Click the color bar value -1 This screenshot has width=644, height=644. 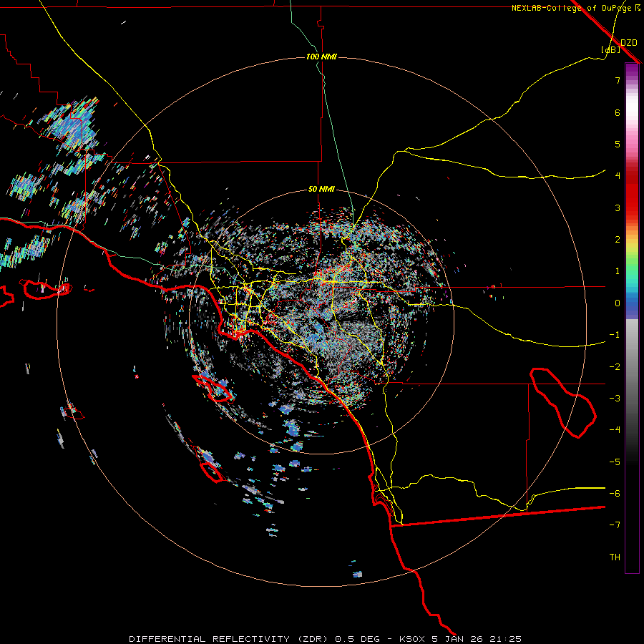point(615,335)
